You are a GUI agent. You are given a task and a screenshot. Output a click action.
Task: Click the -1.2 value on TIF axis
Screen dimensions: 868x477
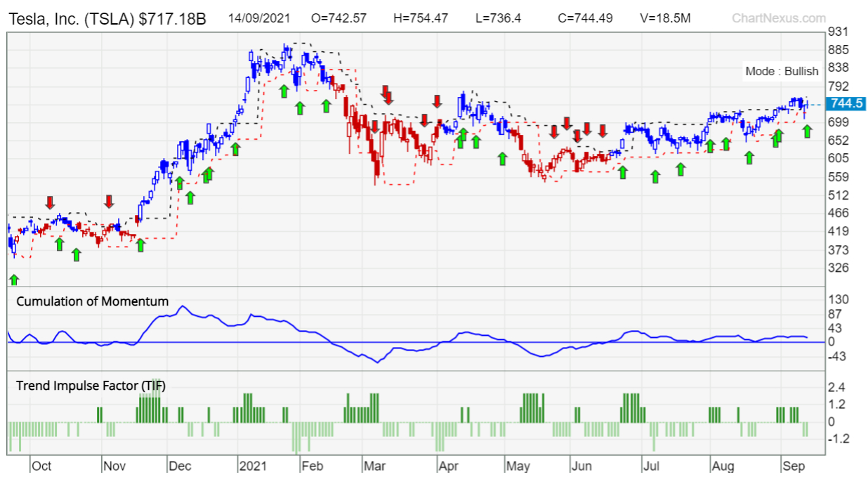(837, 439)
